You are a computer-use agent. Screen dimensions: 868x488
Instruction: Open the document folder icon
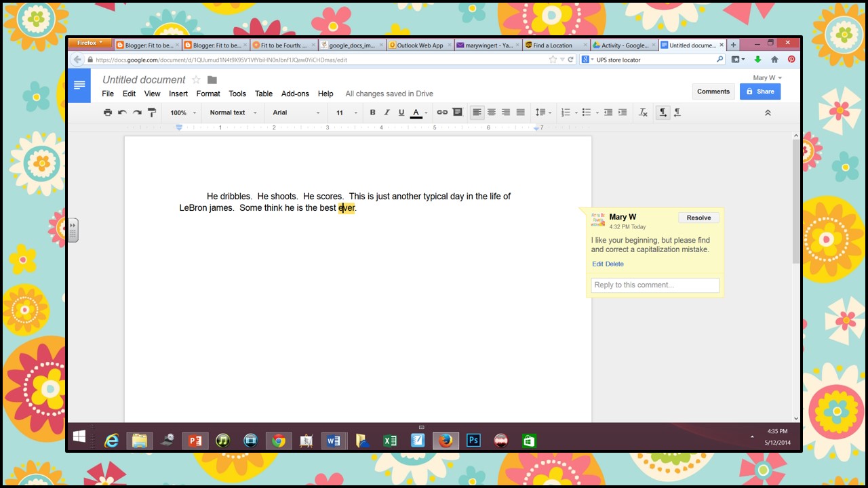click(x=212, y=80)
